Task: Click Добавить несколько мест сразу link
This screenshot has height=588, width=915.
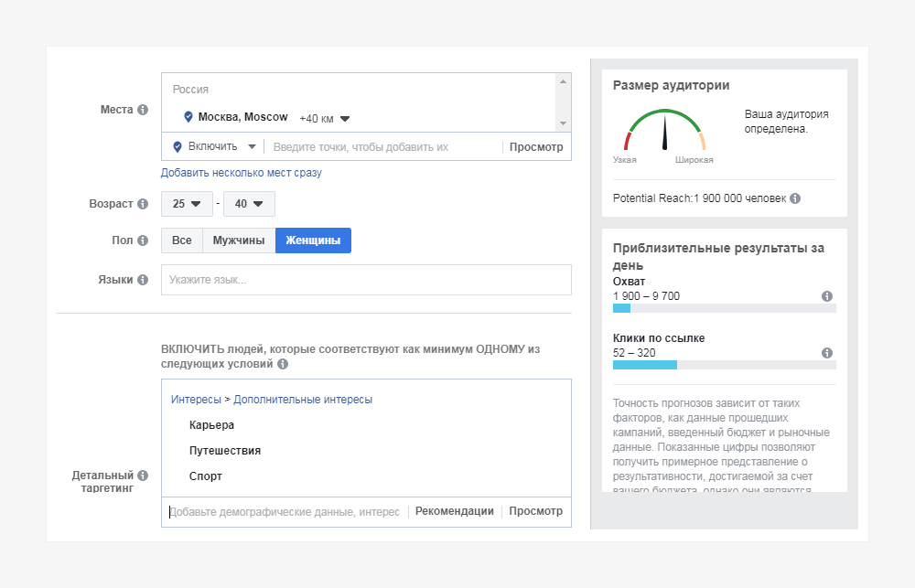Action: coord(242,173)
